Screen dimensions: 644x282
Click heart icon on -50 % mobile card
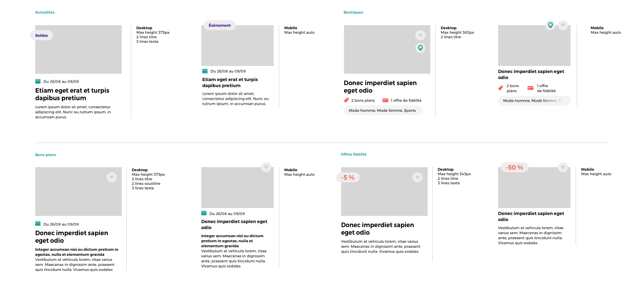point(563,167)
